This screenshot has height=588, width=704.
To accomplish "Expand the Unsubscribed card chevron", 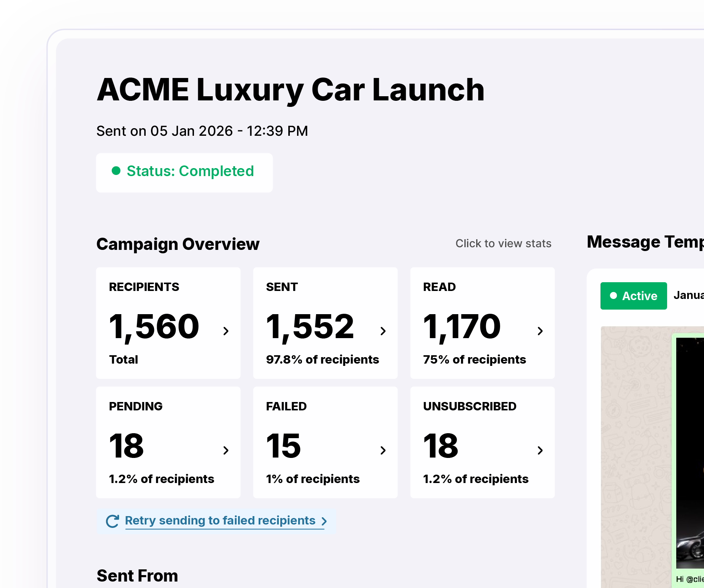I will 540,450.
